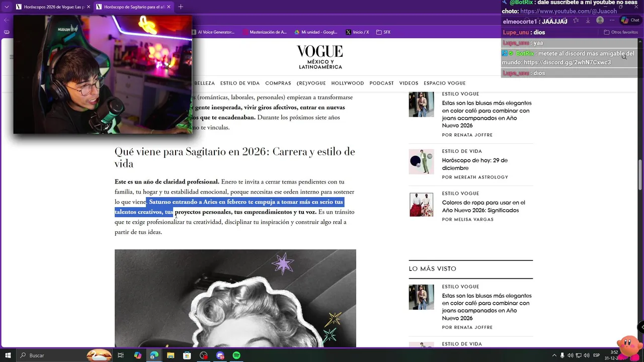Open the Podcast menu section
The image size is (644, 362).
(x=381, y=83)
